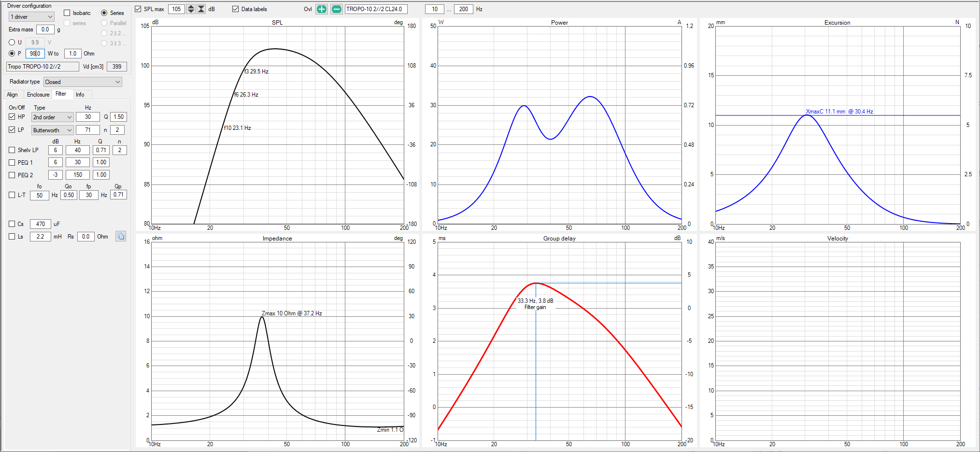Image resolution: width=980 pixels, height=452 pixels.
Task: Click the f10 23.1 Hz label
Action: tap(238, 128)
